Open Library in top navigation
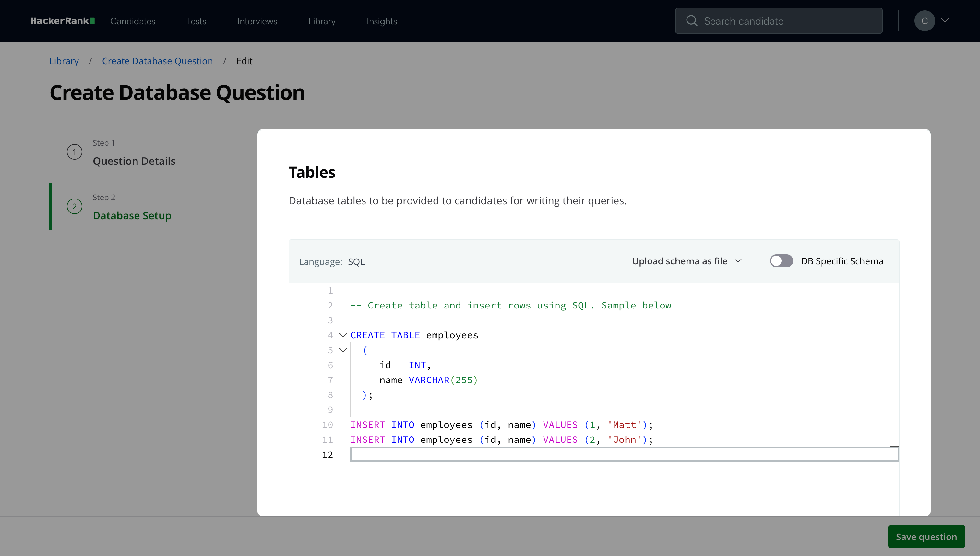Screen dimensions: 980x556 (x=321, y=21)
